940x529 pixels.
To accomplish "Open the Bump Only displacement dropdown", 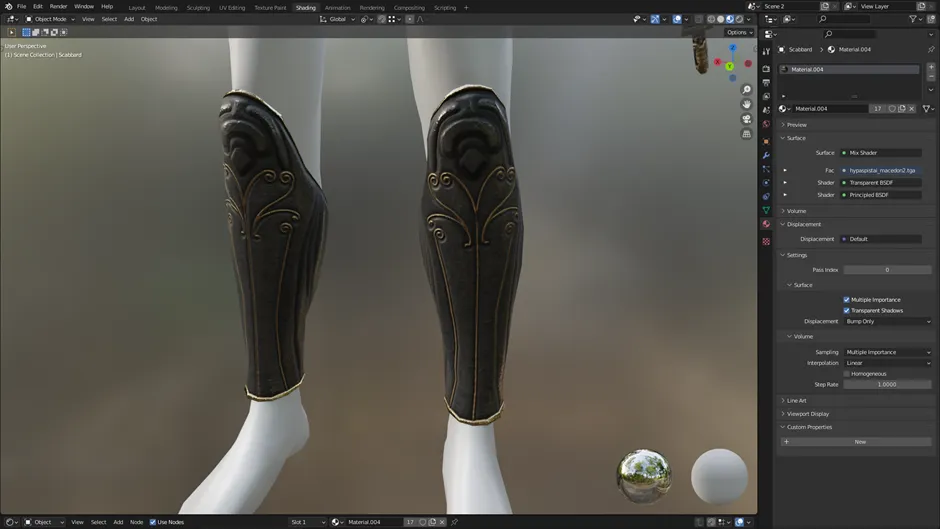I will tap(887, 321).
